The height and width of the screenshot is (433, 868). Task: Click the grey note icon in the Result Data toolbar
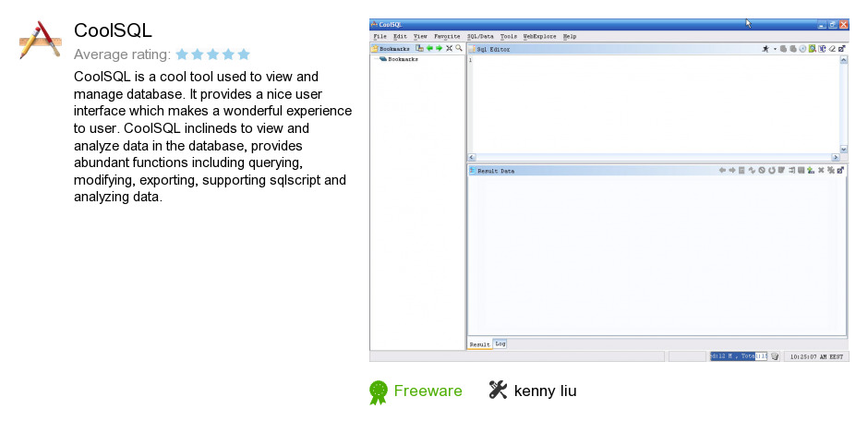(x=781, y=170)
